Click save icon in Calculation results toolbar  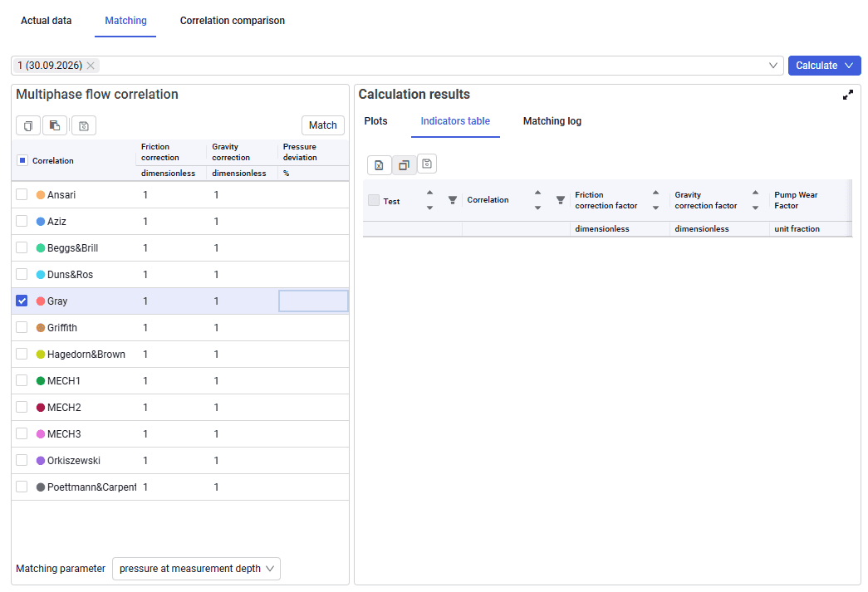pyautogui.click(x=427, y=164)
